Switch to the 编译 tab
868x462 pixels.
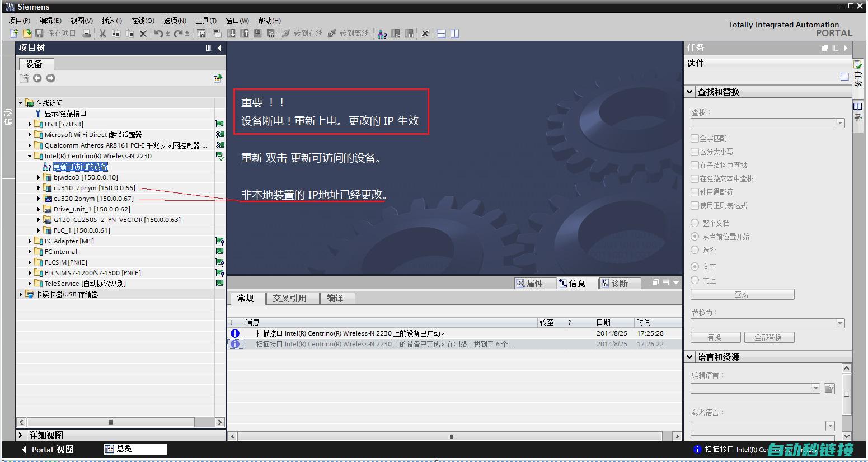tap(337, 298)
